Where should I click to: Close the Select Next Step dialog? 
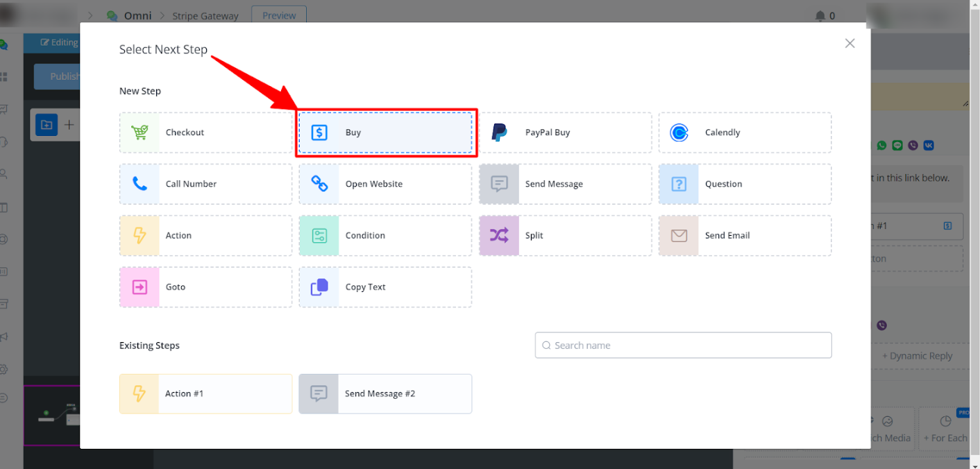tap(850, 43)
